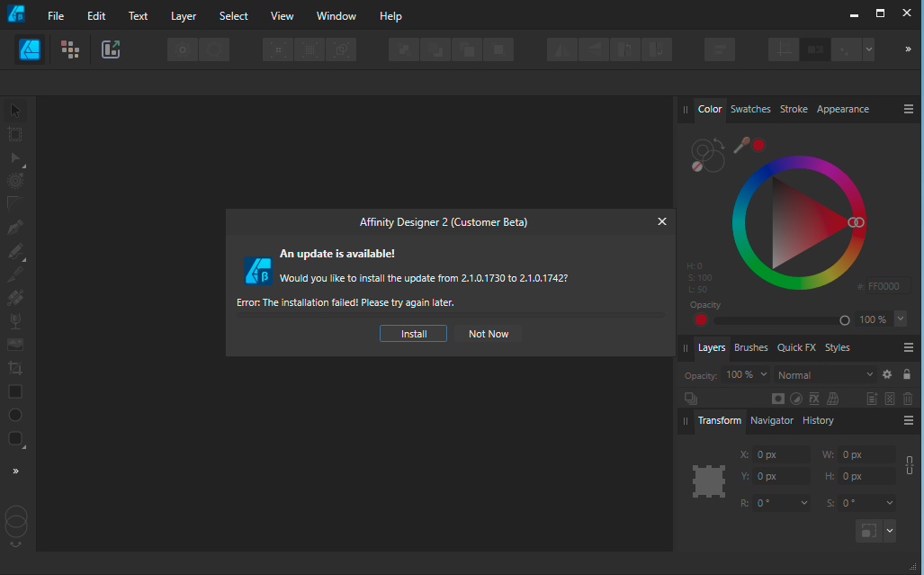
Task: Open the snapping options dropdown arrow
Action: tap(868, 50)
